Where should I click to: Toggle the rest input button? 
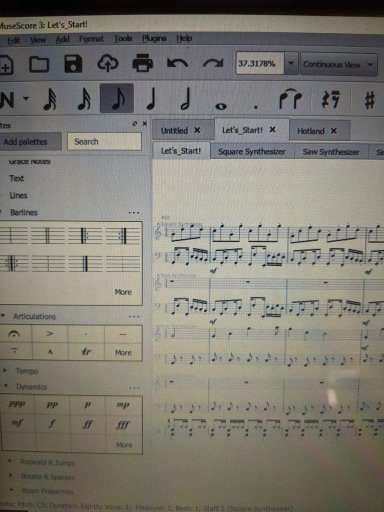point(330,99)
